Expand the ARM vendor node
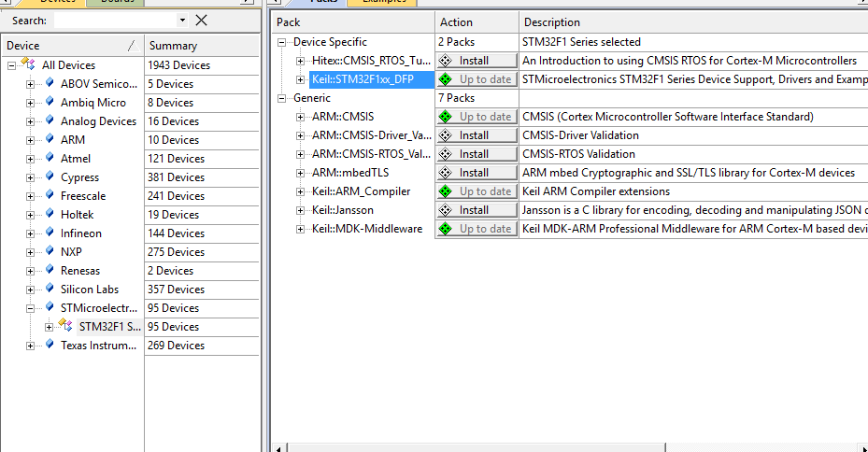This screenshot has height=452, width=868. pos(31,140)
